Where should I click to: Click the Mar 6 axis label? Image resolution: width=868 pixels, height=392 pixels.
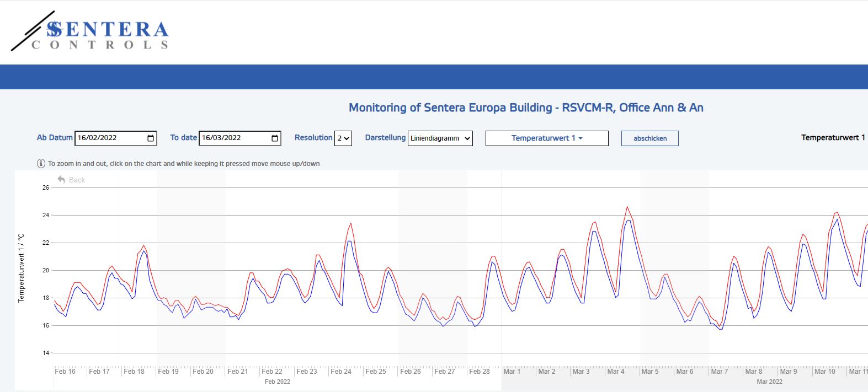pyautogui.click(x=685, y=372)
